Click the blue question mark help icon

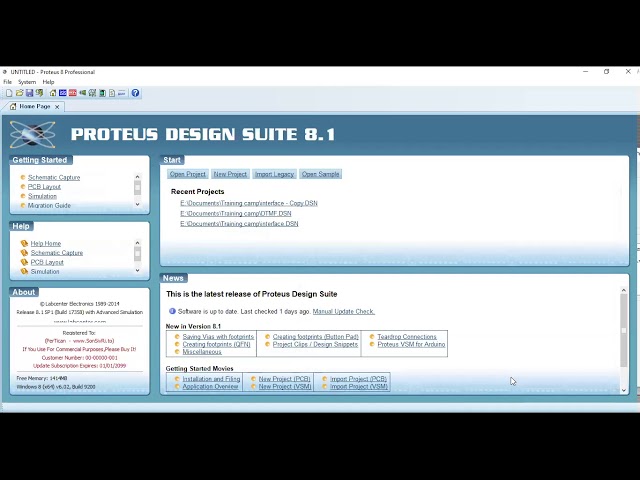coord(135,93)
